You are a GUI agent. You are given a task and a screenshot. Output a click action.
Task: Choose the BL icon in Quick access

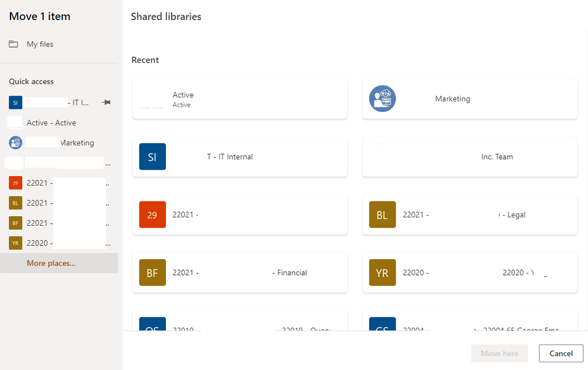tap(15, 203)
